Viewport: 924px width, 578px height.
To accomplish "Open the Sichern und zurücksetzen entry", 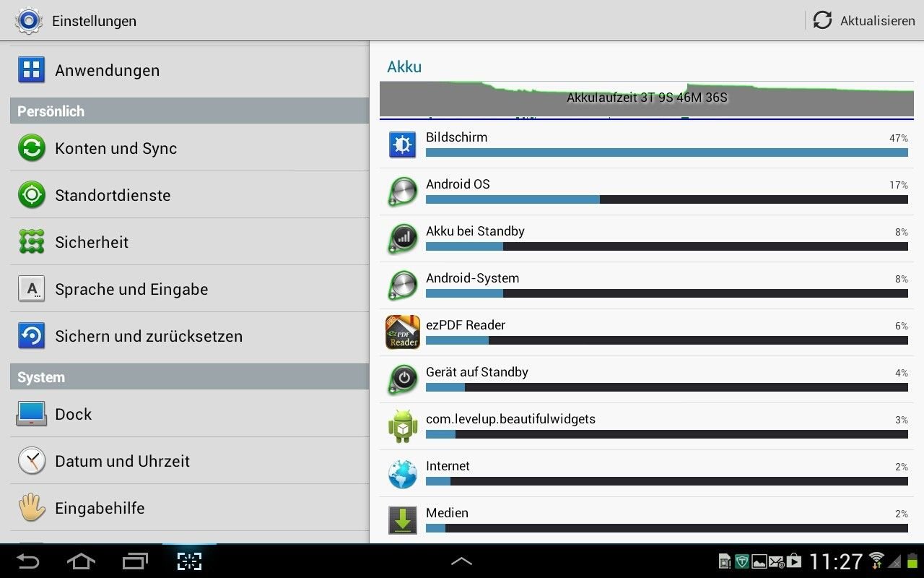I will click(189, 336).
